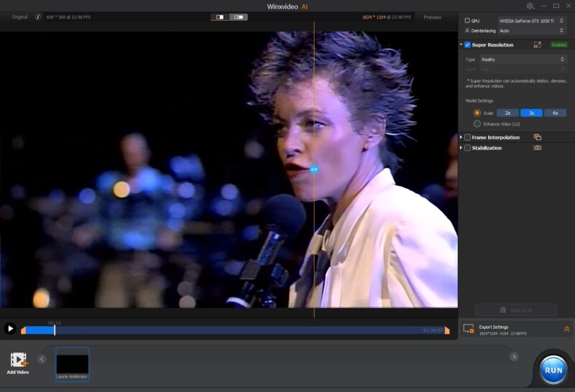
Task: Click the split-view compare handle on the preview
Action: point(314,169)
